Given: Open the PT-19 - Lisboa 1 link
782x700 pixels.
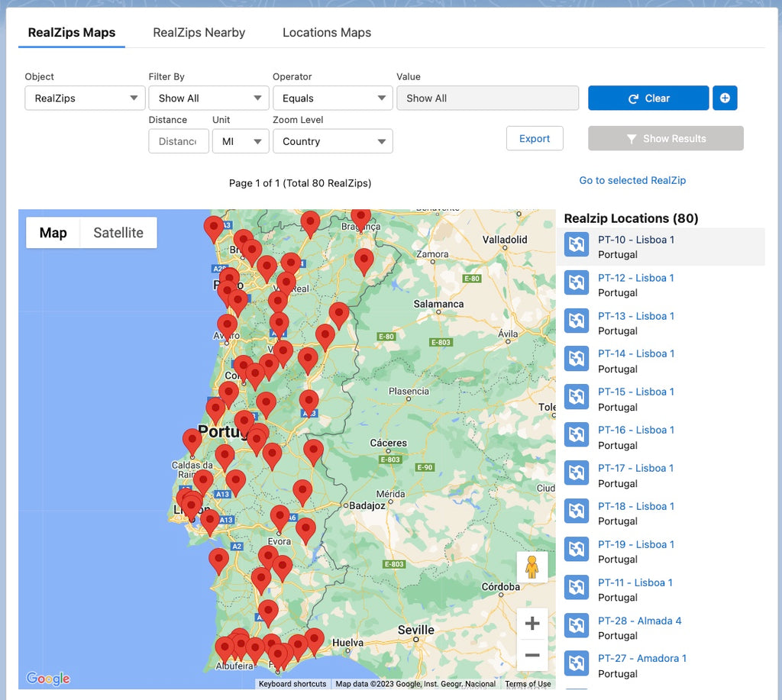Looking at the screenshot, I should tap(636, 544).
